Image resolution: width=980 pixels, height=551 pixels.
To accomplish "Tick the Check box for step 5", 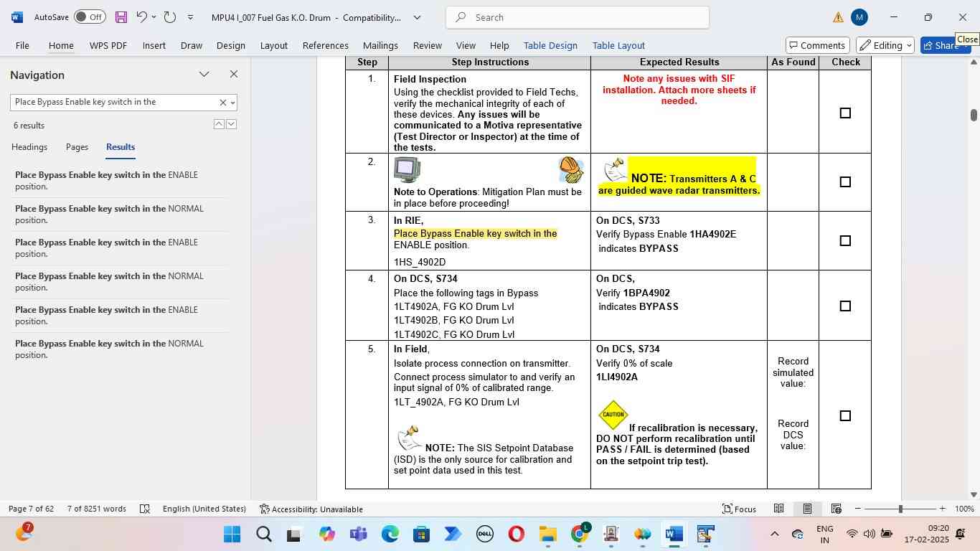I will (x=845, y=416).
